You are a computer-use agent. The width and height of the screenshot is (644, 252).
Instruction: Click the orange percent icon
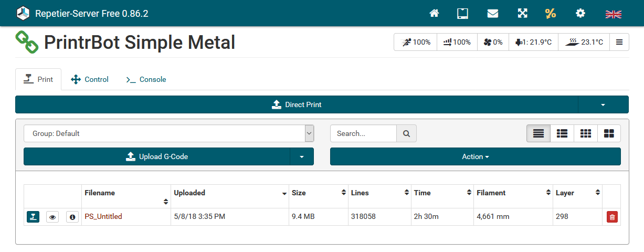(x=551, y=13)
